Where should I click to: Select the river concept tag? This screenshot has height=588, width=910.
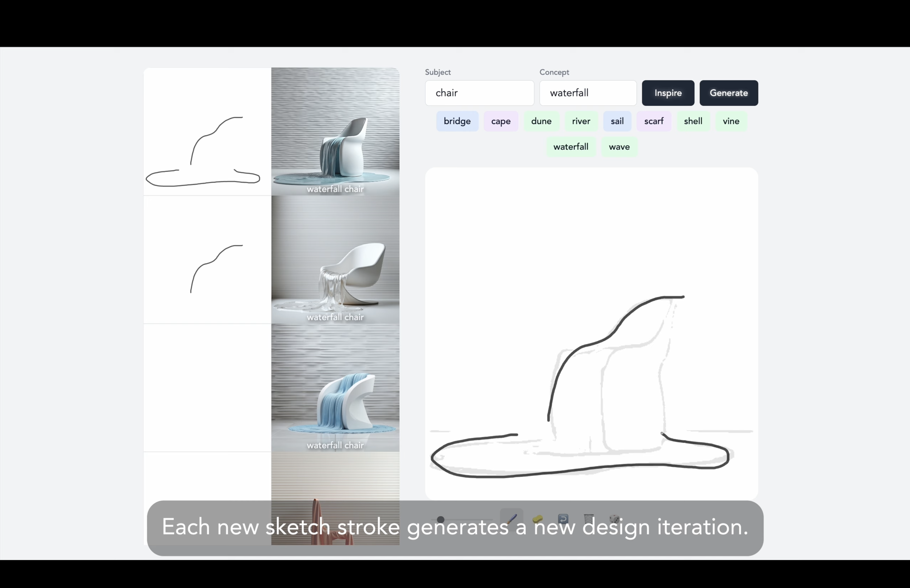click(x=580, y=121)
